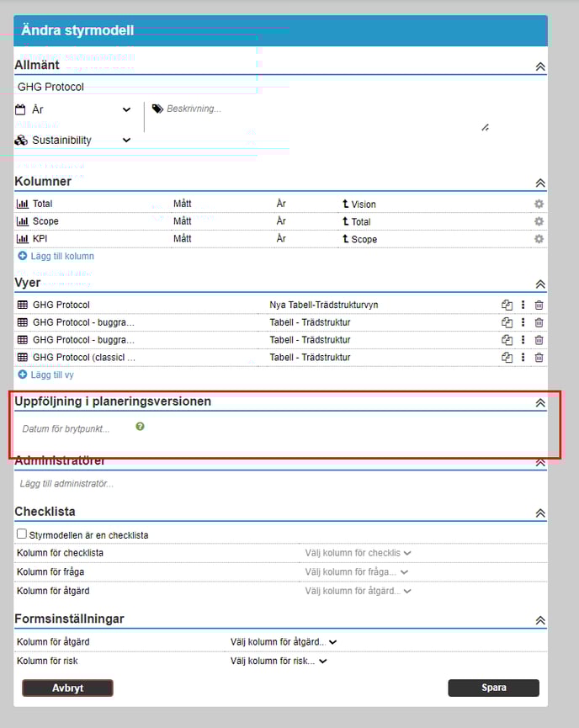Click the Lägg till administratör field
This screenshot has width=579, height=728.
(67, 483)
